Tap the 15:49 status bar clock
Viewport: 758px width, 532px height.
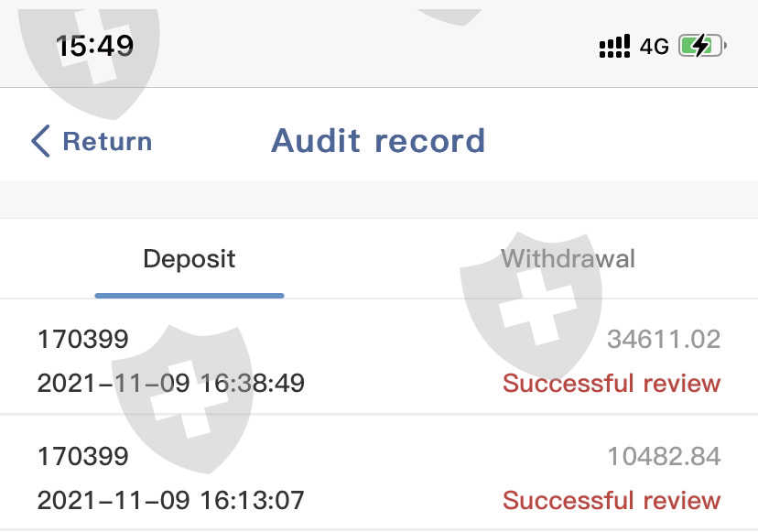click(94, 45)
